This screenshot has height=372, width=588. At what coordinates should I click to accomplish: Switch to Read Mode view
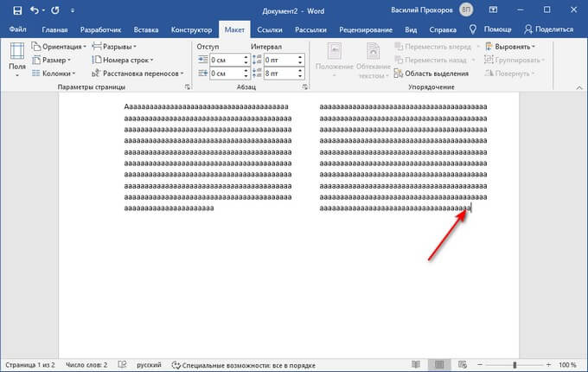tap(416, 364)
